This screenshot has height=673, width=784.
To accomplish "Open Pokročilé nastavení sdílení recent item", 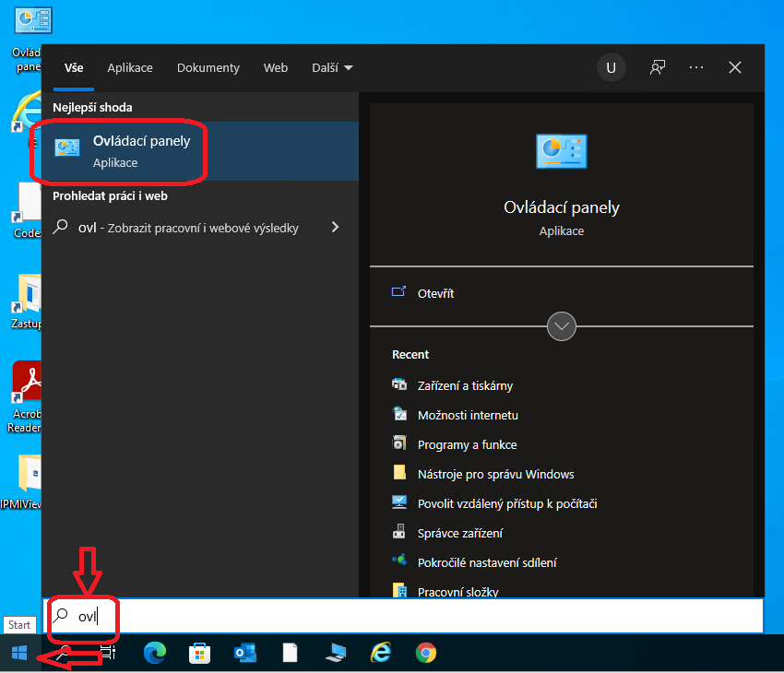I will [487, 562].
